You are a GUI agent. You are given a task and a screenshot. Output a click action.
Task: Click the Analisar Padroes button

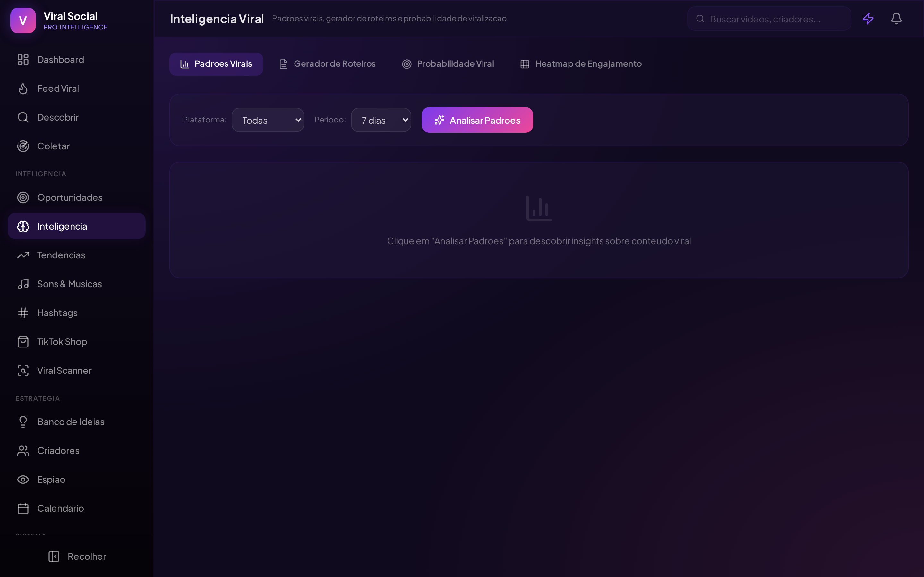[477, 120]
